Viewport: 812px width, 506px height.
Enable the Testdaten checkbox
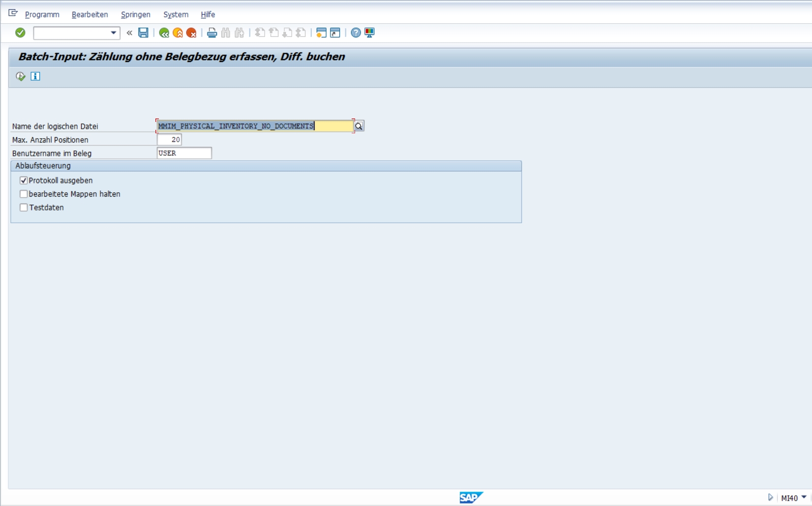pyautogui.click(x=24, y=208)
